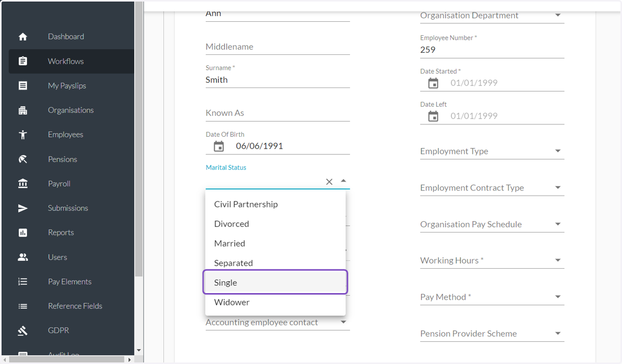Click the Surname field containing Smith
This screenshot has width=622, height=364.
(x=278, y=80)
